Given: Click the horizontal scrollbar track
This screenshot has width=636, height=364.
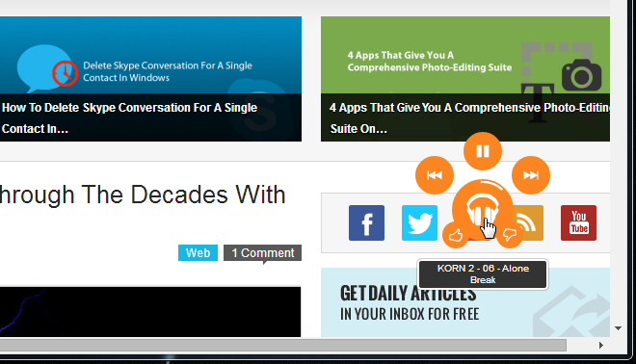Looking at the screenshot, I should coord(283,346).
